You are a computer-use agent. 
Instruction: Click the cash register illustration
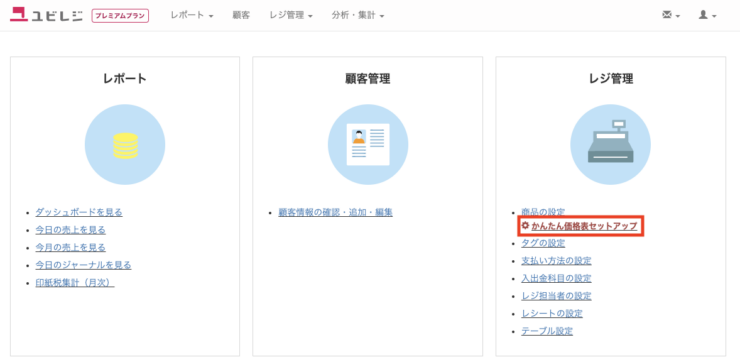pyautogui.click(x=610, y=144)
